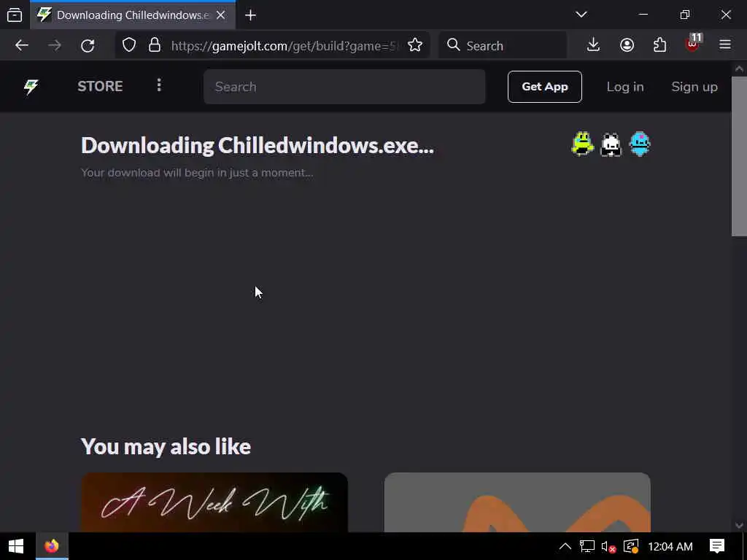Click the scrollbar down arrow

pyautogui.click(x=739, y=526)
